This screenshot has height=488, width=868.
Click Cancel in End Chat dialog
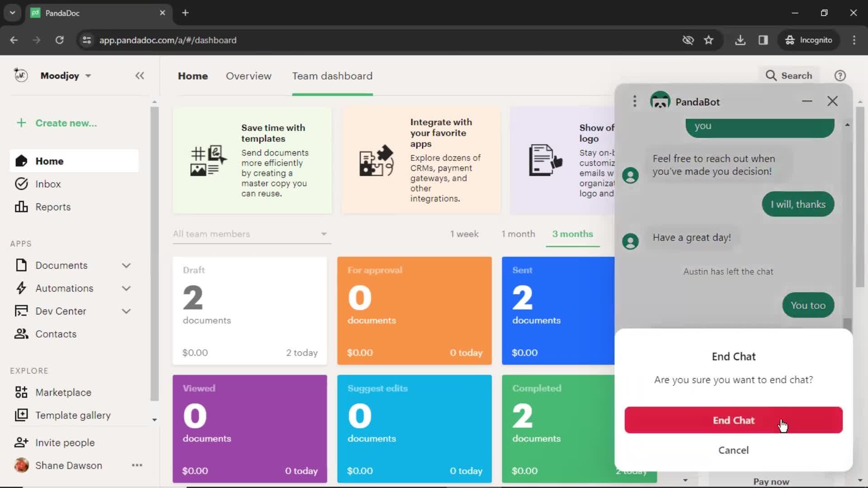[733, 450]
